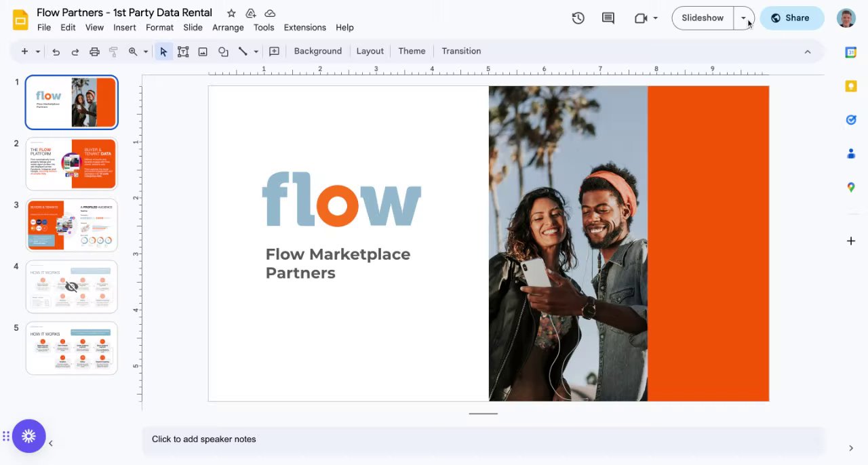Select slide 2 thumbnail
The image size is (868, 465).
click(x=71, y=163)
